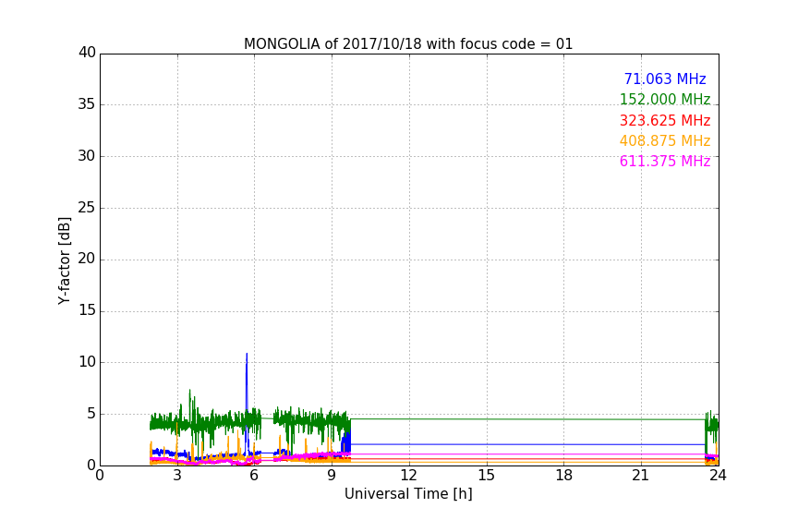The width and height of the screenshot is (798, 532).
Task: Click the x-axis tick label 6
Action: point(255,476)
